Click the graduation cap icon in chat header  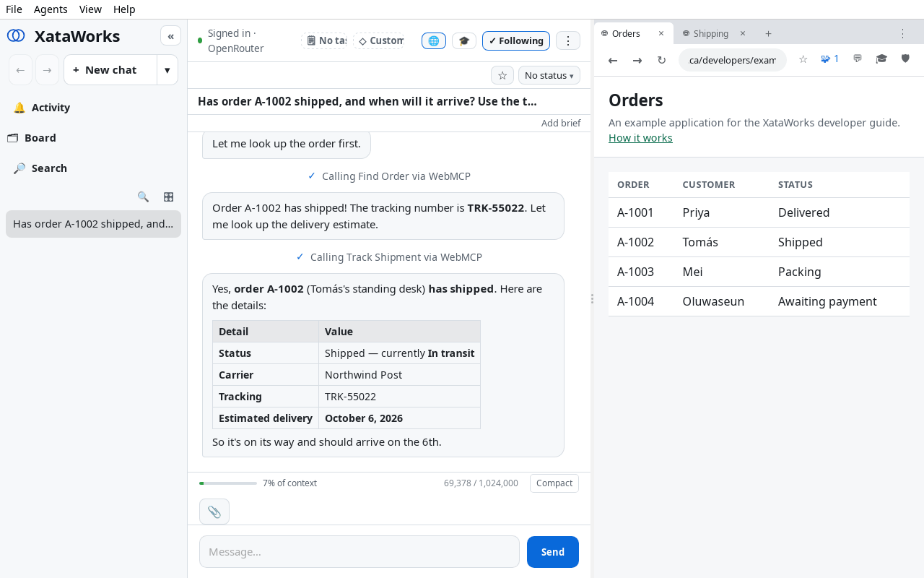tap(464, 41)
